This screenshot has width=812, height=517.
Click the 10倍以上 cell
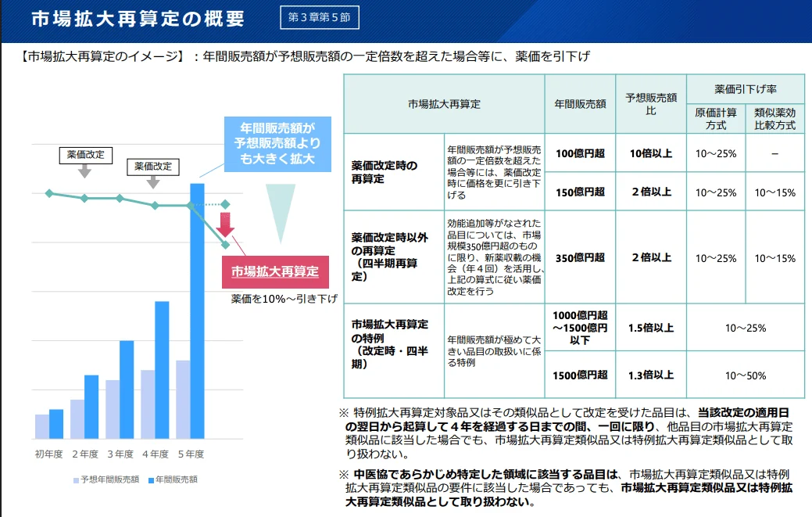651,153
